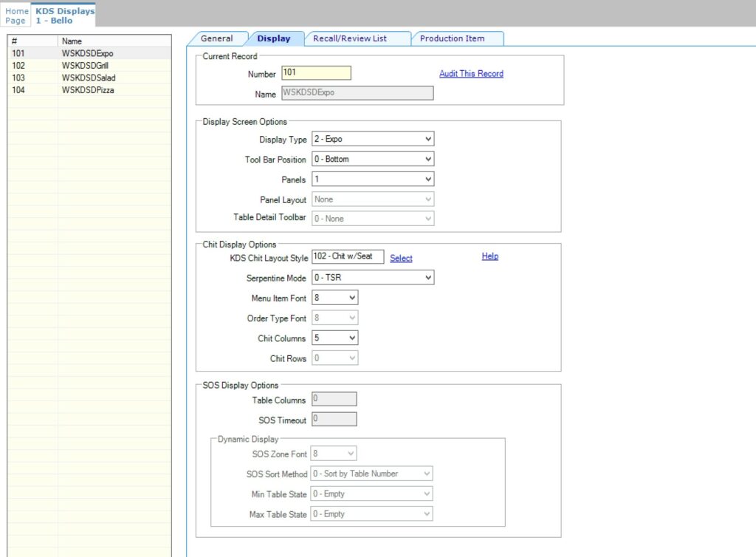The image size is (756, 557).
Task: Open the Display tab
Action: pyautogui.click(x=273, y=38)
